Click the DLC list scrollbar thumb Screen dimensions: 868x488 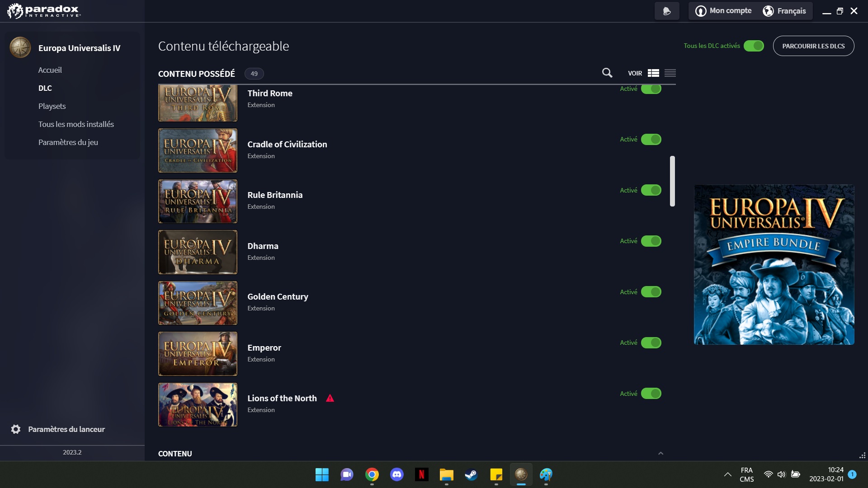pos(672,181)
